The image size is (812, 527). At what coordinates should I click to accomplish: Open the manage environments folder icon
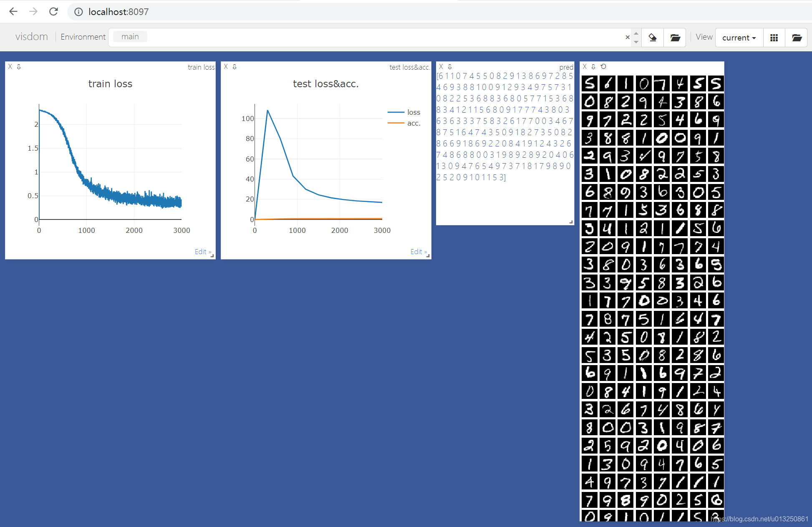tap(675, 38)
